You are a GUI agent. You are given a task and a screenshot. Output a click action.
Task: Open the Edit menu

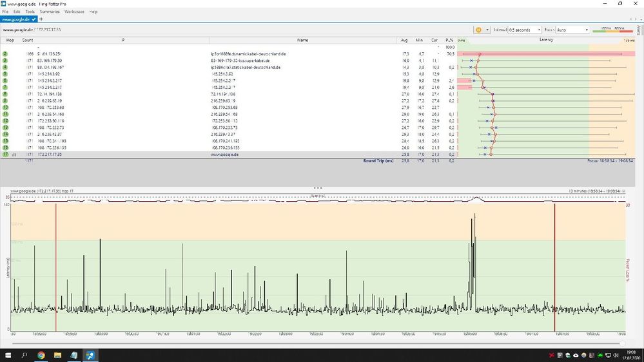[x=16, y=12]
